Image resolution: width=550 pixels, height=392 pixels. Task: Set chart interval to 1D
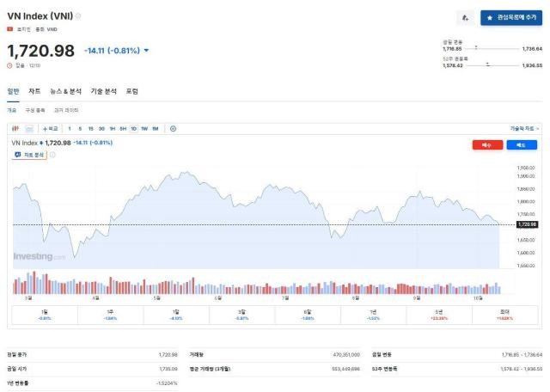tap(134, 129)
